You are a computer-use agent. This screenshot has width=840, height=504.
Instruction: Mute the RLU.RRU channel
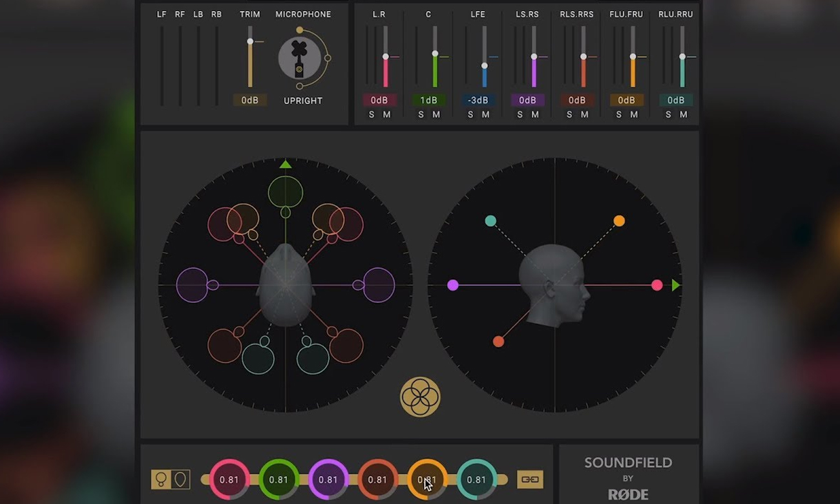point(683,114)
